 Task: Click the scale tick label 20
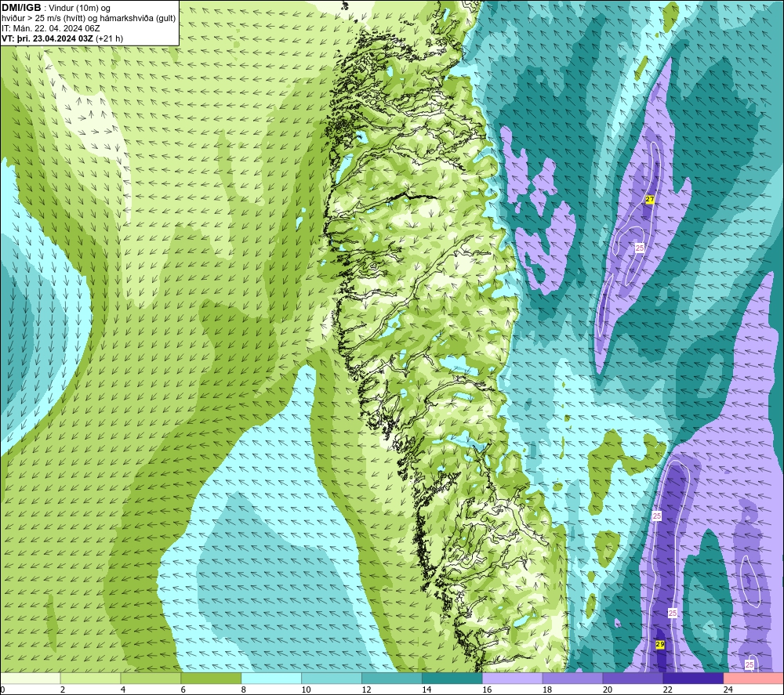coord(608,690)
